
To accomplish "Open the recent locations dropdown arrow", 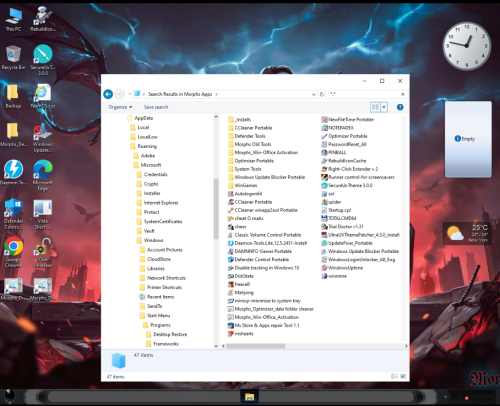I will (130, 94).
